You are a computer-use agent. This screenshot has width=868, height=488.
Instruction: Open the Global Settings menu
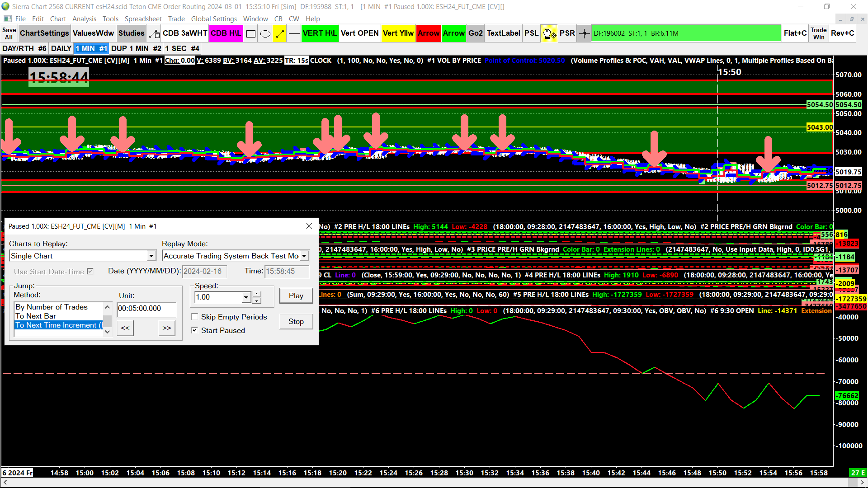click(214, 19)
